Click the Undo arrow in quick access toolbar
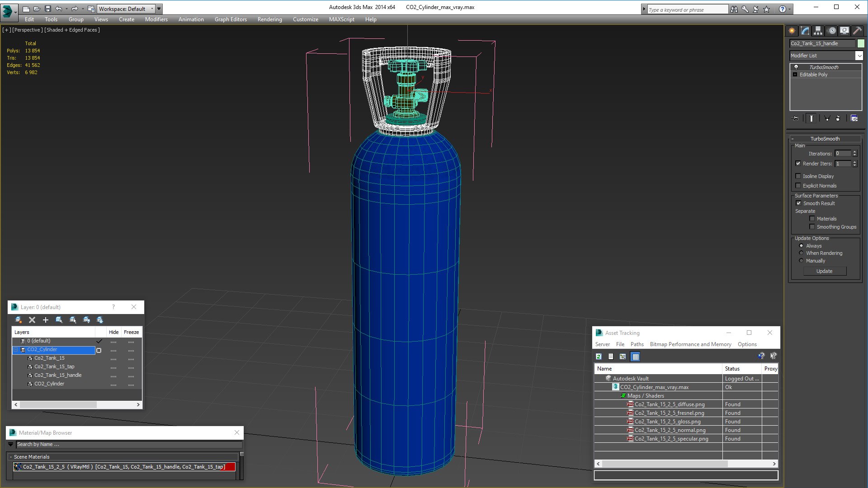Viewport: 868px width, 488px height. point(59,9)
